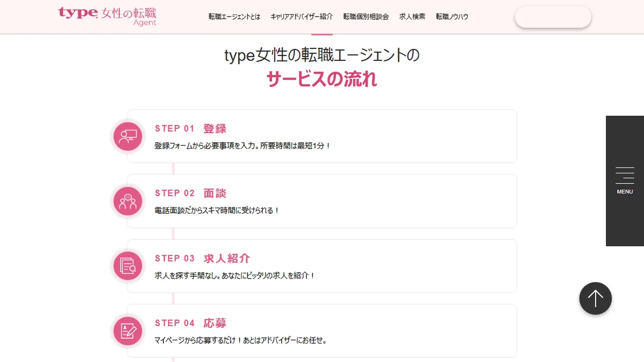
Task: Open the hamburger MENU icon
Action: tap(625, 175)
